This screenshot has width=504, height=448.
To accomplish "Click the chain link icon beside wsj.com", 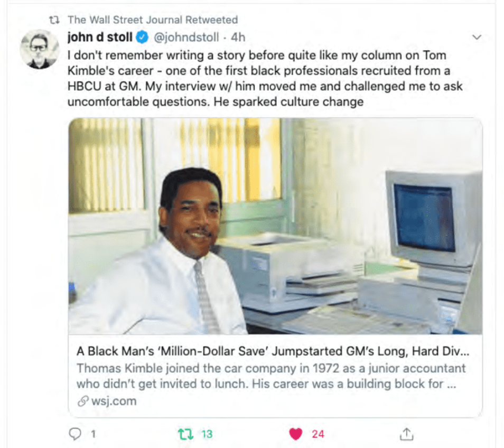I will [x=83, y=401].
